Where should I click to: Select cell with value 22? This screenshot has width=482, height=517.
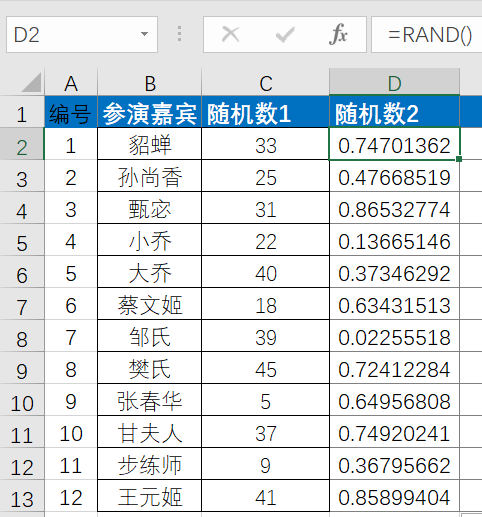coord(266,240)
